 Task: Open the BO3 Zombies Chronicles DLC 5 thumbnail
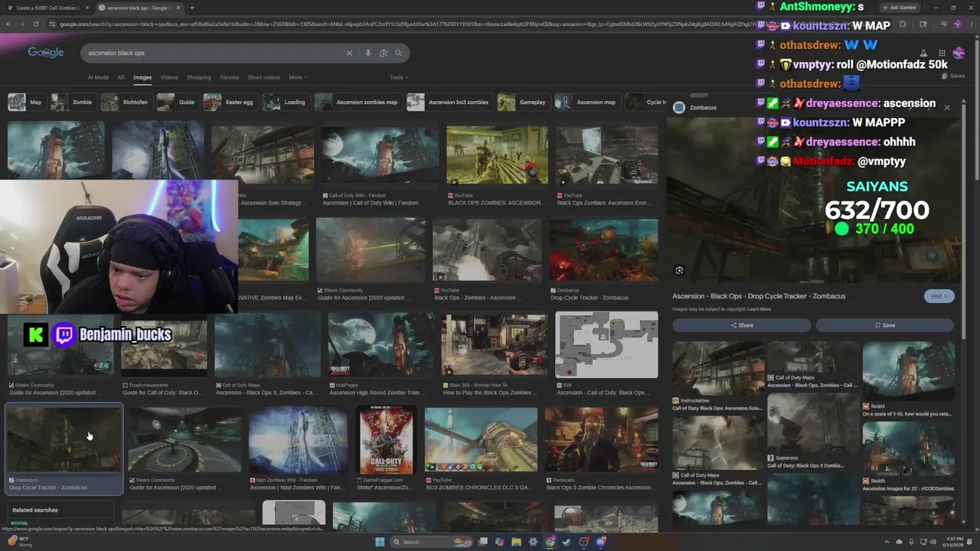481,440
